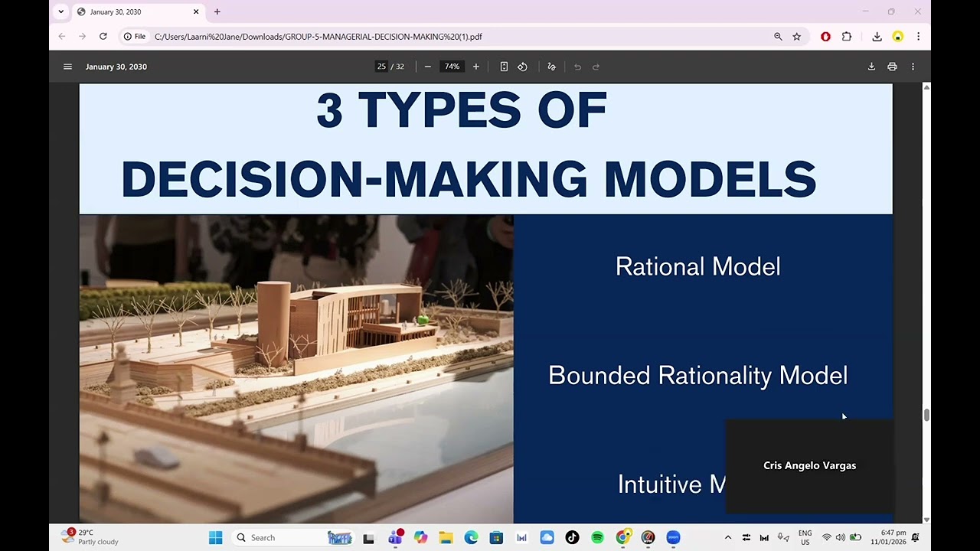Click the architectural model image on the slide

296,369
